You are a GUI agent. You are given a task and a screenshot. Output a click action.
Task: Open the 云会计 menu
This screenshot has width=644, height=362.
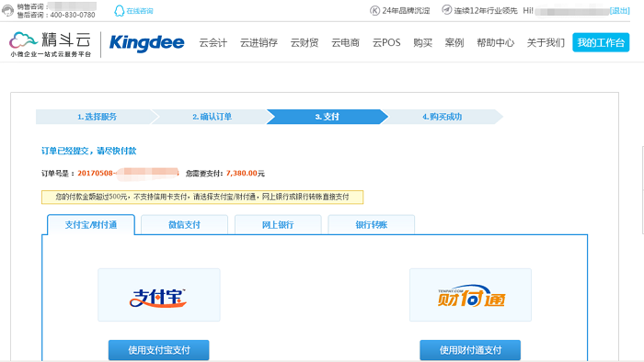pos(213,42)
